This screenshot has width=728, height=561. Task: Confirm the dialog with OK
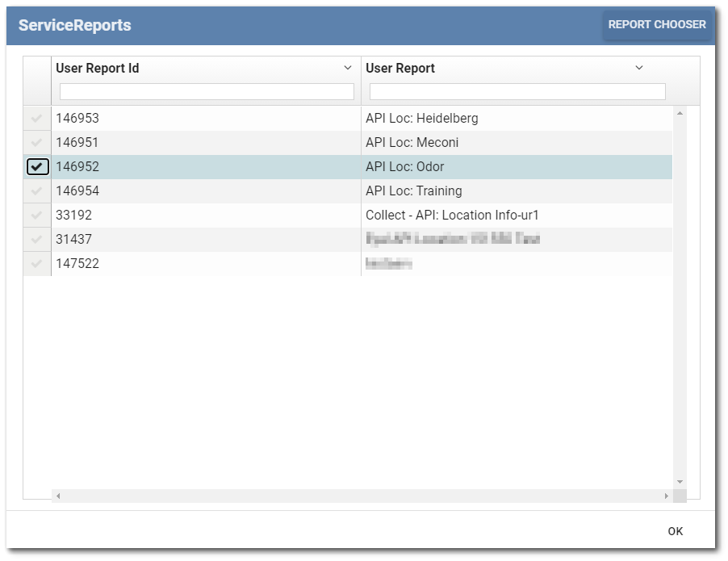676,531
